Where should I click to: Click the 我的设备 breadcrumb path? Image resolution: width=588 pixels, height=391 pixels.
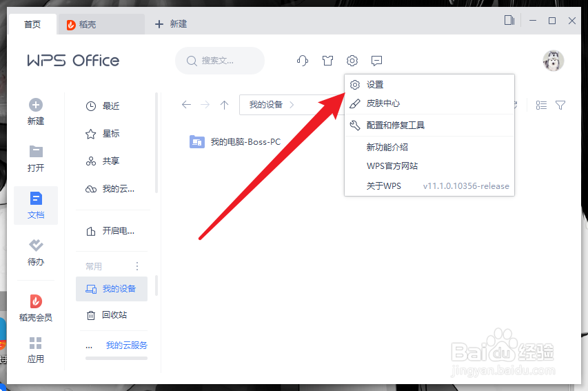tap(266, 105)
